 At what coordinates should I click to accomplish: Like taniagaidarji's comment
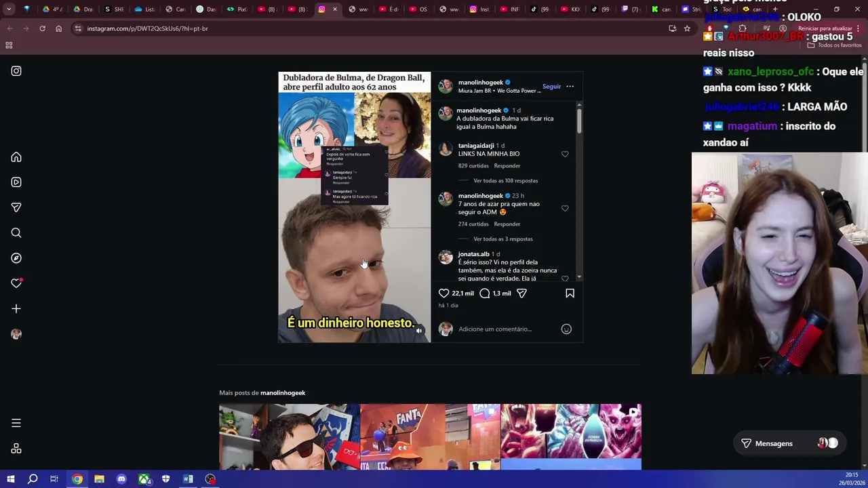click(x=565, y=155)
